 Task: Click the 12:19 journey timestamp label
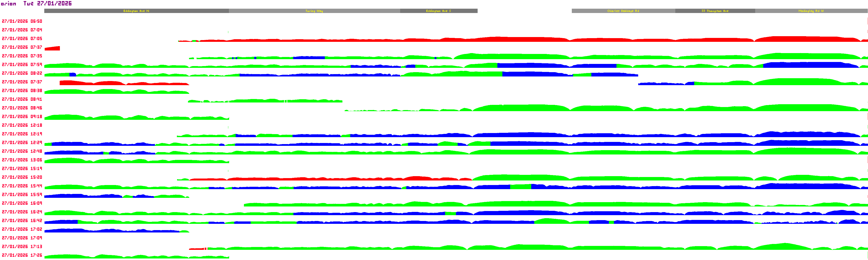(x=22, y=134)
